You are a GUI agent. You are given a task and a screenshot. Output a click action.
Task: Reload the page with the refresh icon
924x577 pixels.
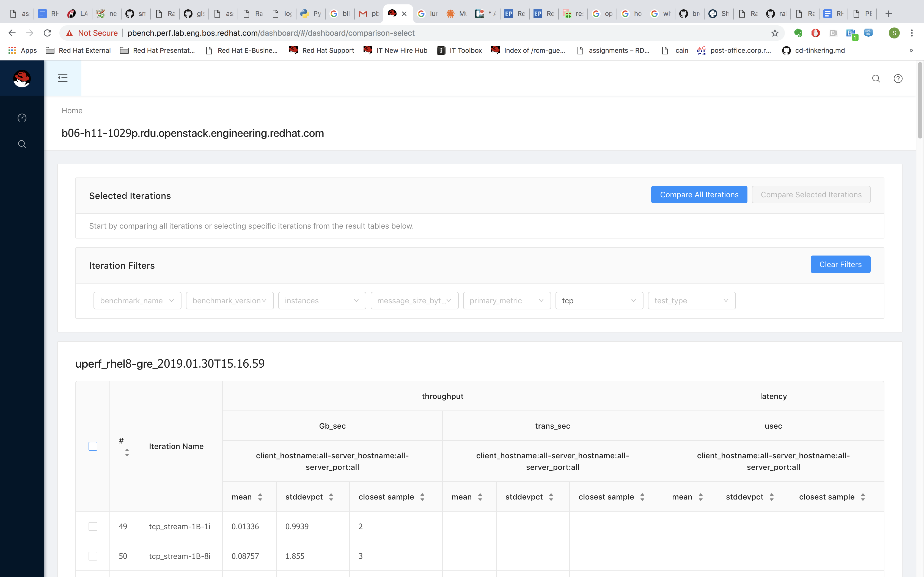47,33
